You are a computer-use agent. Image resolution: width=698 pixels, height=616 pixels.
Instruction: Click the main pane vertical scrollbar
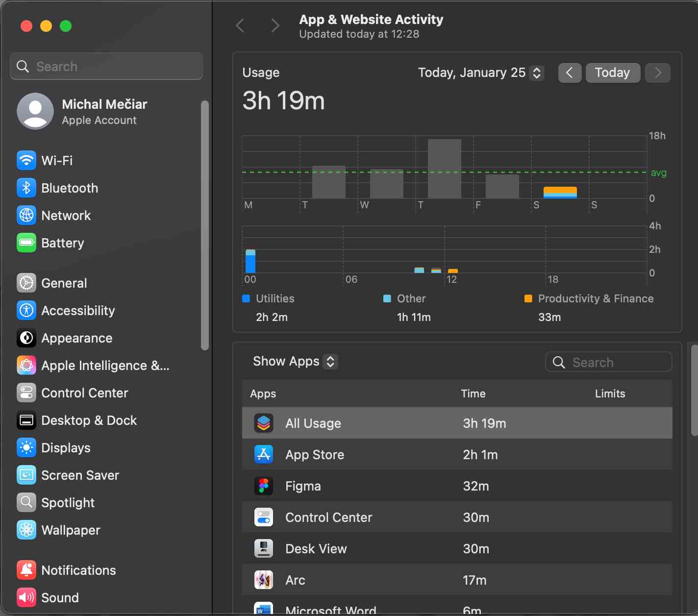(x=694, y=390)
